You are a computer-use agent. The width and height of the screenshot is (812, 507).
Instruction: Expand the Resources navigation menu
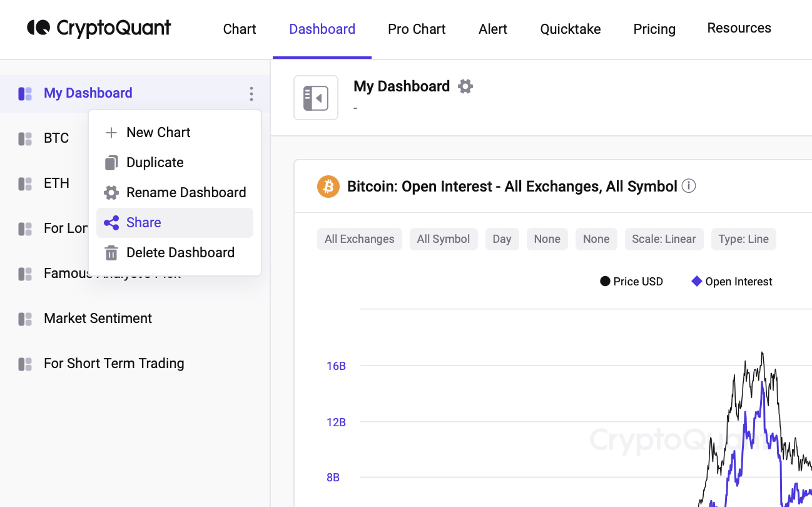coord(739,28)
